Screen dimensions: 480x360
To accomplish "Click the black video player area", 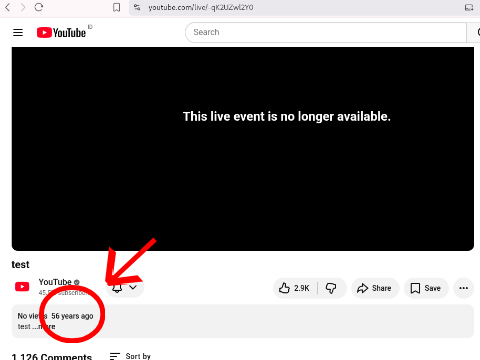I will [x=243, y=149].
